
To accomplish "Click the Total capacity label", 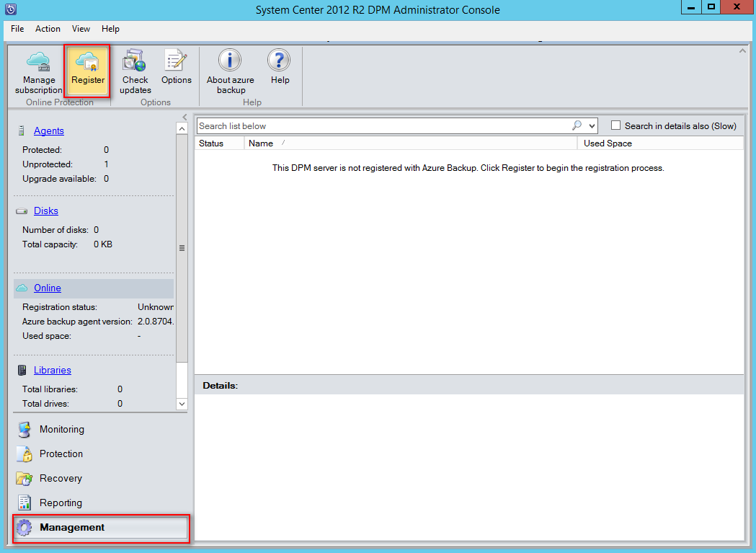I will click(x=50, y=244).
